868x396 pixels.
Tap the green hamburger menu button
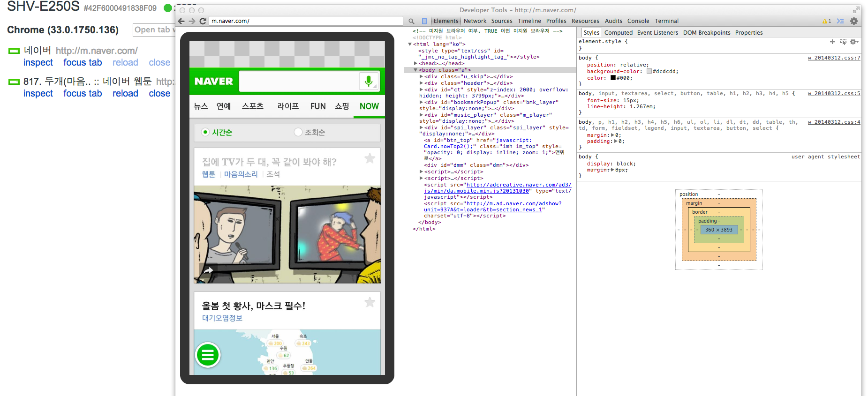[208, 355]
